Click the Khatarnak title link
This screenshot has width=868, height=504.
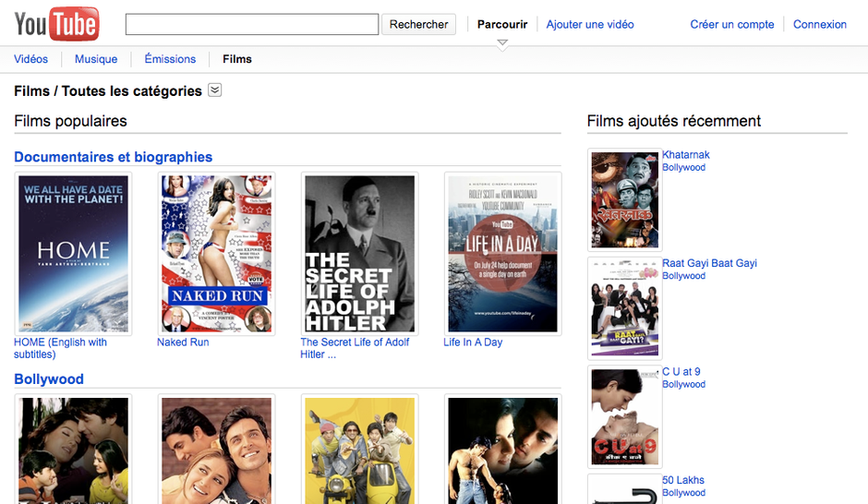686,155
